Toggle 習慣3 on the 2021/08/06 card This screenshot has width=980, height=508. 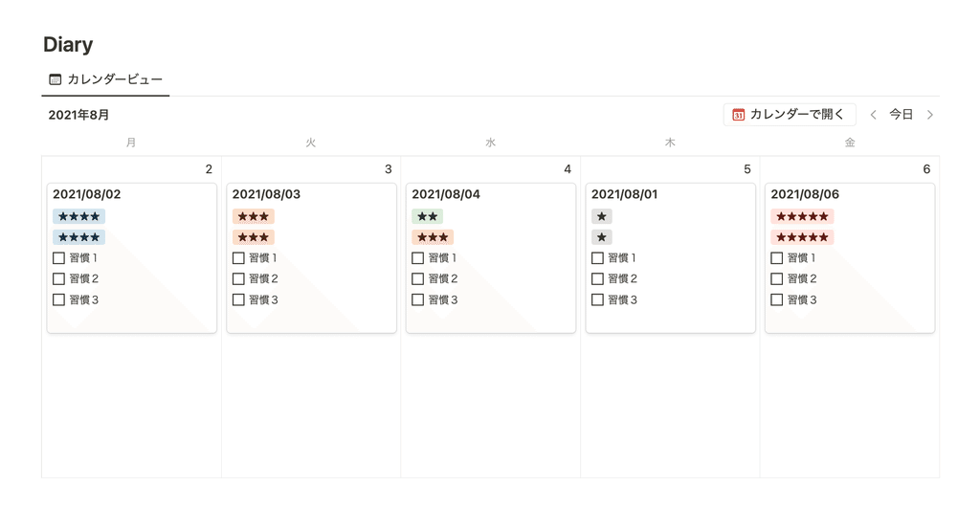coord(777,300)
